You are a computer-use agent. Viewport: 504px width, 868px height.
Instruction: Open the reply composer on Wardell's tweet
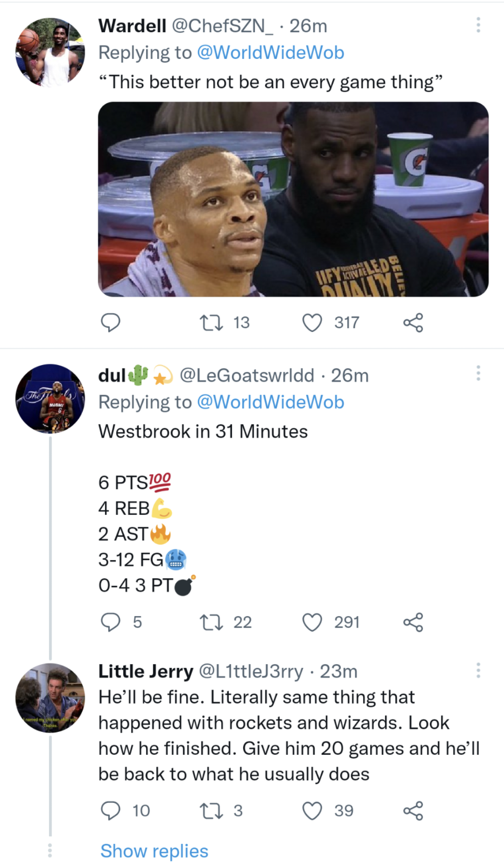pyautogui.click(x=111, y=323)
